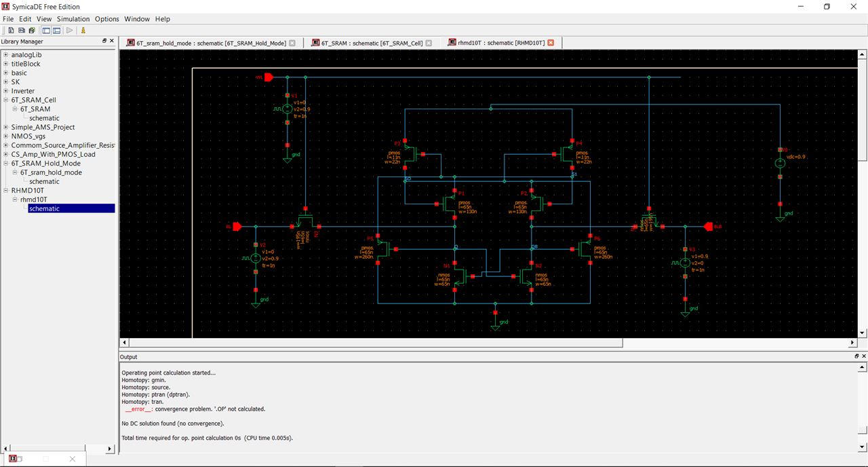Toggle the Library Manager panel toolbar button
This screenshot has height=467, width=868.
pos(46,31)
